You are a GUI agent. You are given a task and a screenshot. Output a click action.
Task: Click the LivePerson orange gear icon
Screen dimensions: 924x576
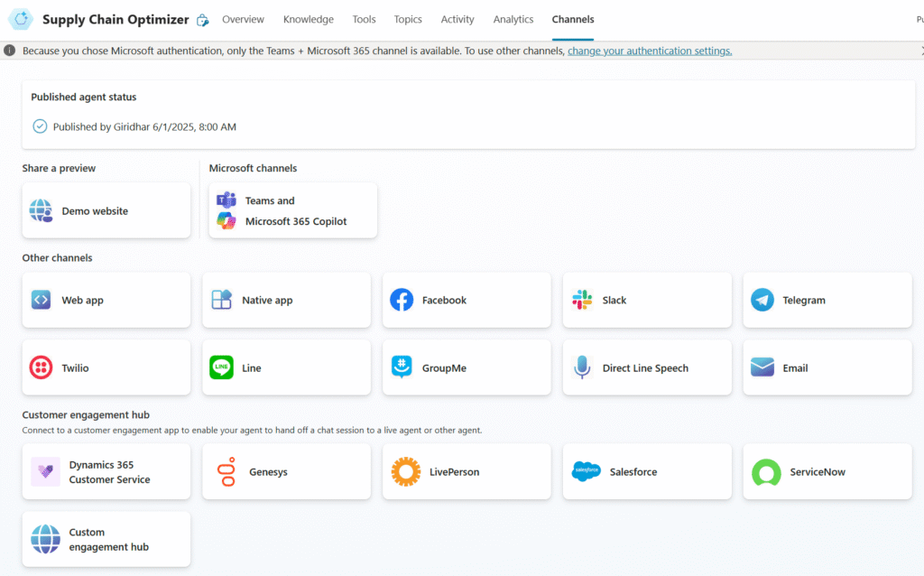coord(406,471)
